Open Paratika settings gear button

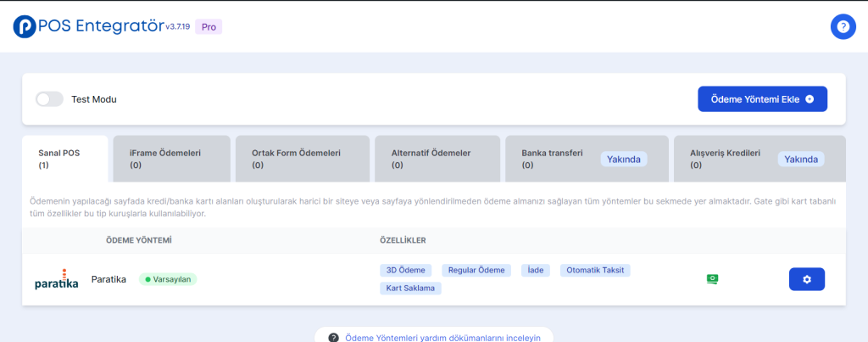tap(806, 279)
